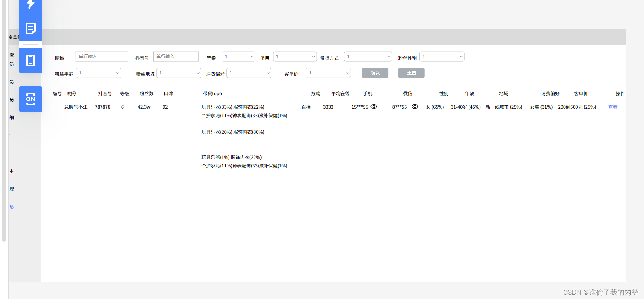Click the 带货top5 column header

pyautogui.click(x=212, y=94)
